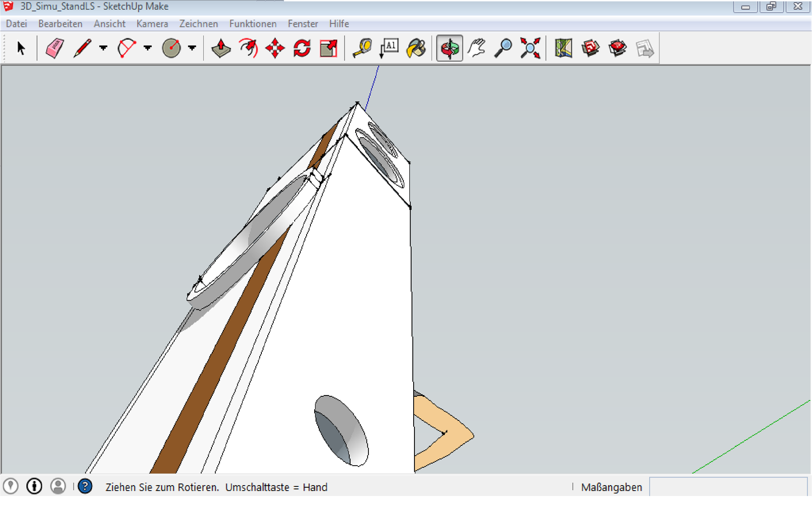Expand the arc tools dropdown arrow

(148, 48)
